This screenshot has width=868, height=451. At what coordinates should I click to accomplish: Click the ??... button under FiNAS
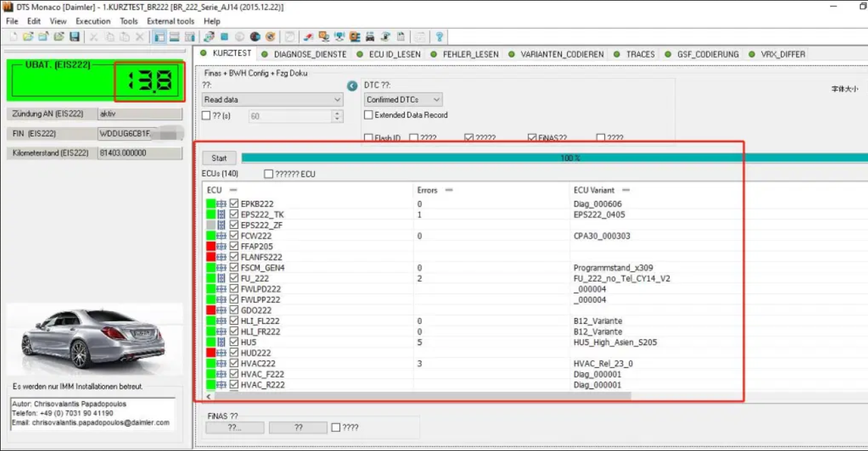pos(235,428)
